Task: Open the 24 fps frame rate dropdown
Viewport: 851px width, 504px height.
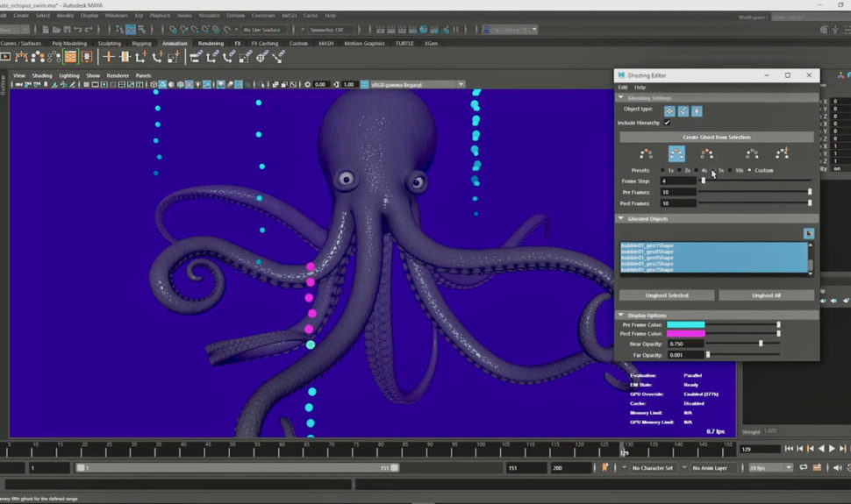Action: click(767, 468)
